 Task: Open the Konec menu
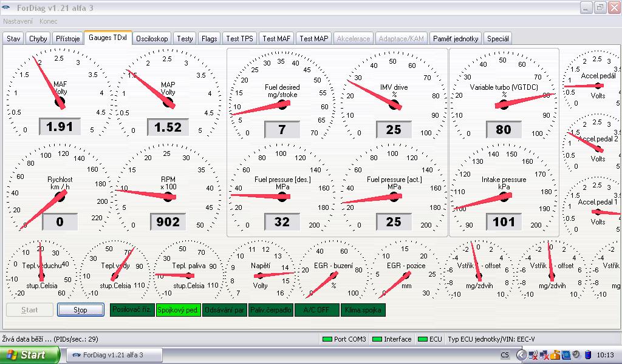[x=48, y=21]
